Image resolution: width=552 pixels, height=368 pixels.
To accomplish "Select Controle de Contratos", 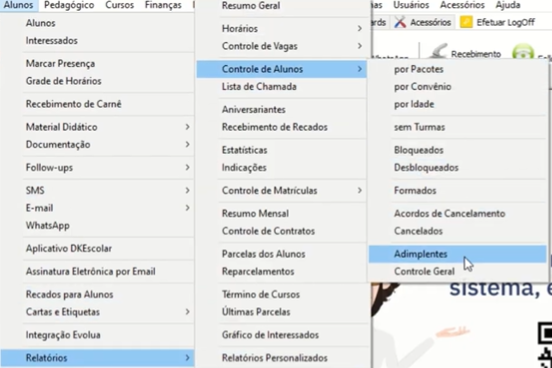I will [268, 231].
